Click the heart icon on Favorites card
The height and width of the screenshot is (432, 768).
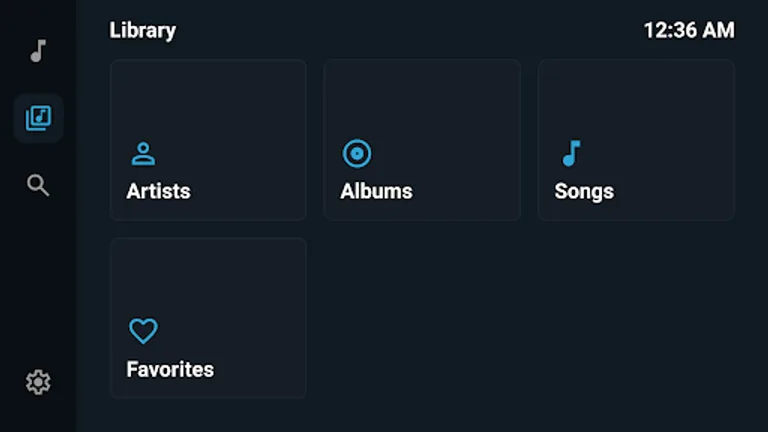pyautogui.click(x=143, y=331)
